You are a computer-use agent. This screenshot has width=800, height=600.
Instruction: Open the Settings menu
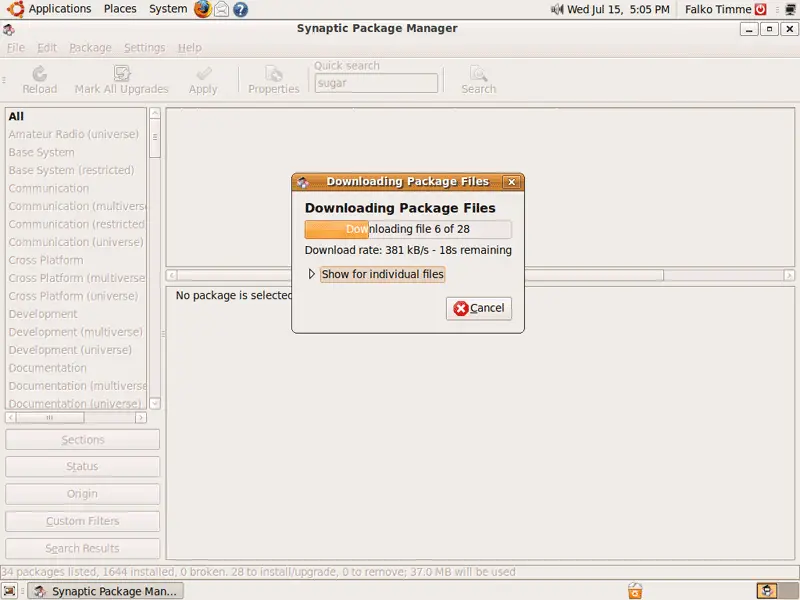[x=144, y=48]
